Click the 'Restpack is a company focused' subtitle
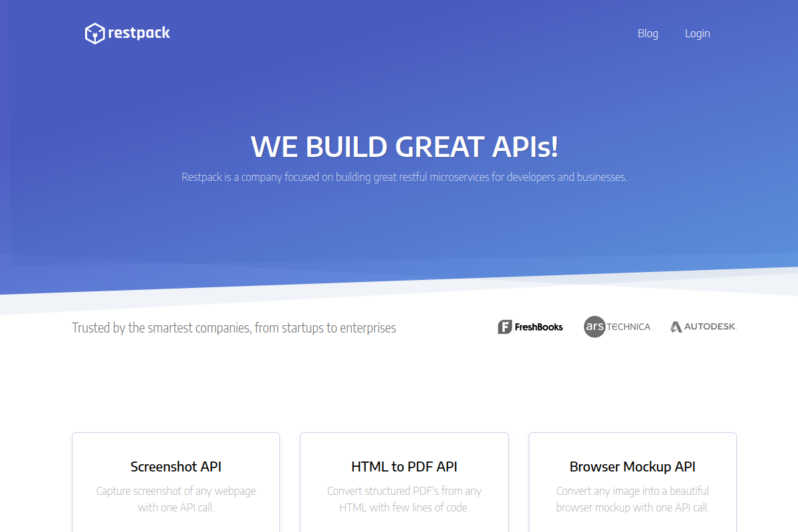This screenshot has height=532, width=798. (x=404, y=178)
